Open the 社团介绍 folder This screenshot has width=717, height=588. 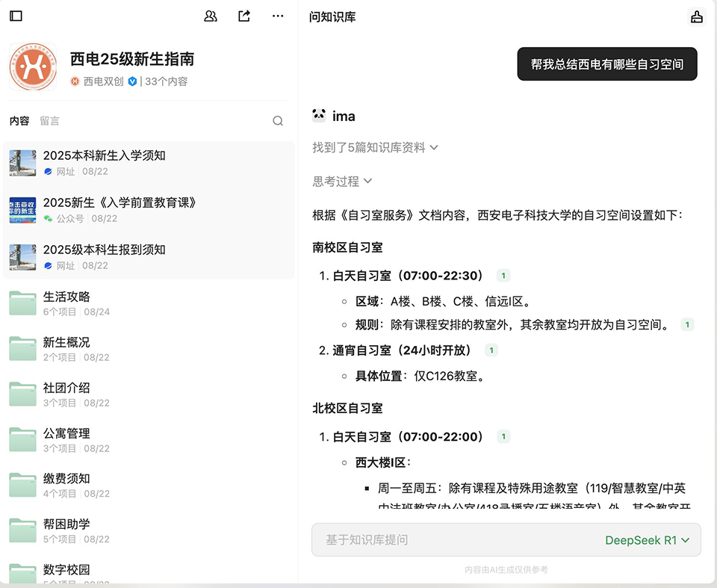(x=66, y=388)
